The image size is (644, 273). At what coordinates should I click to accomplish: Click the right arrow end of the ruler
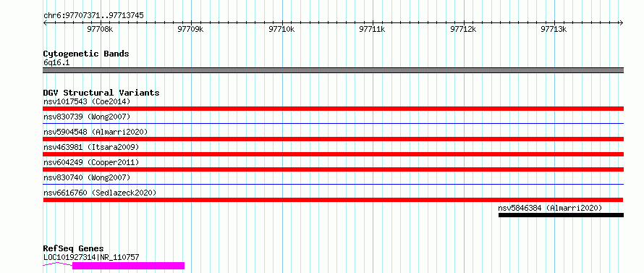(x=622, y=22)
